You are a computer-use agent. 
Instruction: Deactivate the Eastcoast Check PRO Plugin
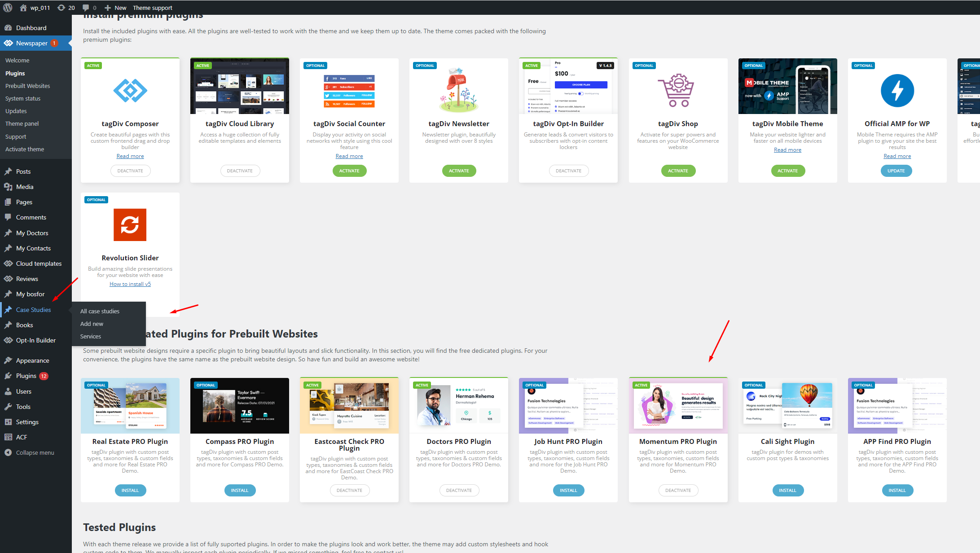click(349, 490)
